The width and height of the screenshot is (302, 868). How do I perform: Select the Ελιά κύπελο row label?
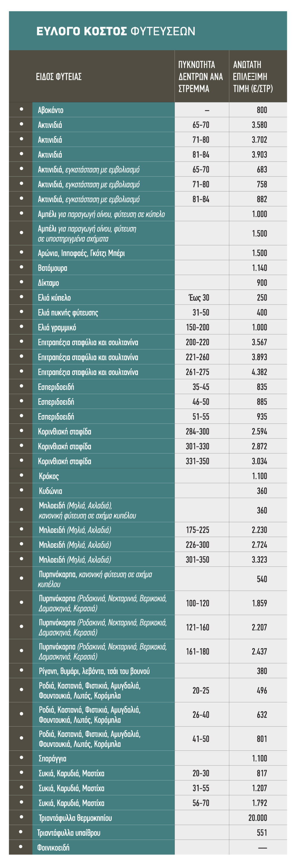click(x=54, y=297)
